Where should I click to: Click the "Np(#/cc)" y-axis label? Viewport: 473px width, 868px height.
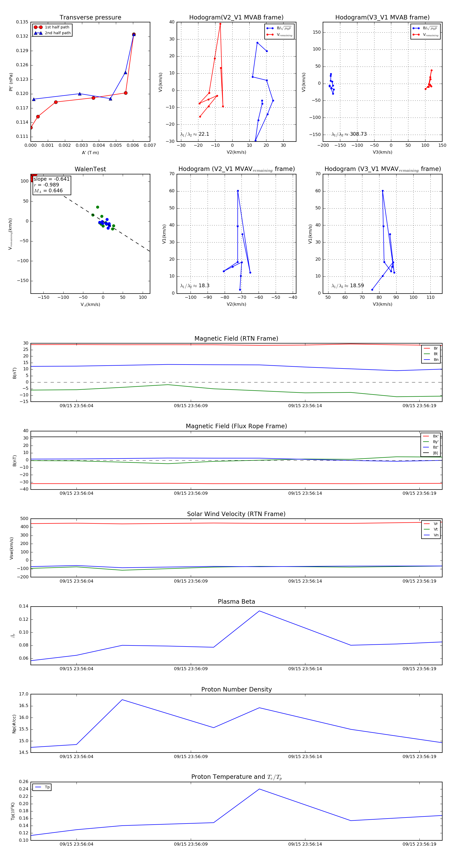(x=14, y=724)
